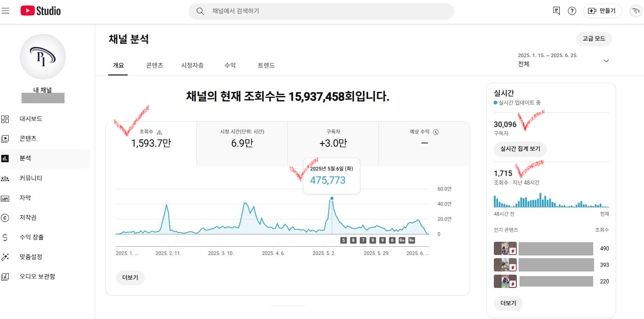The width and height of the screenshot is (644, 319).
Task: Open the account avatar in header
Action: pyautogui.click(x=636, y=11)
